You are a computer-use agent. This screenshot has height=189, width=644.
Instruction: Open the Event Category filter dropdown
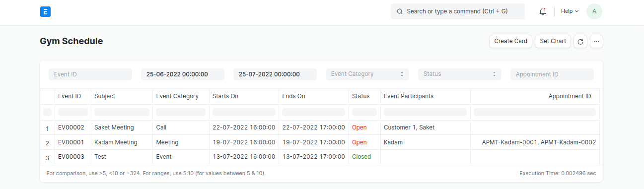367,74
